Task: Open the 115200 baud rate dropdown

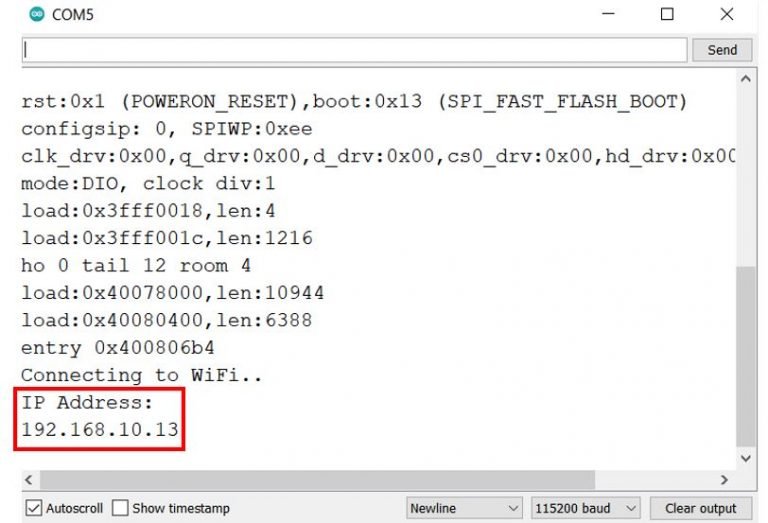Action: tap(585, 508)
